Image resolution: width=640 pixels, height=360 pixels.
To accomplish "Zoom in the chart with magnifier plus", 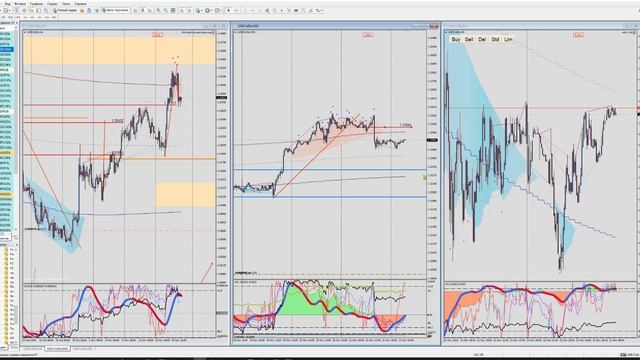I will tap(158, 10).
